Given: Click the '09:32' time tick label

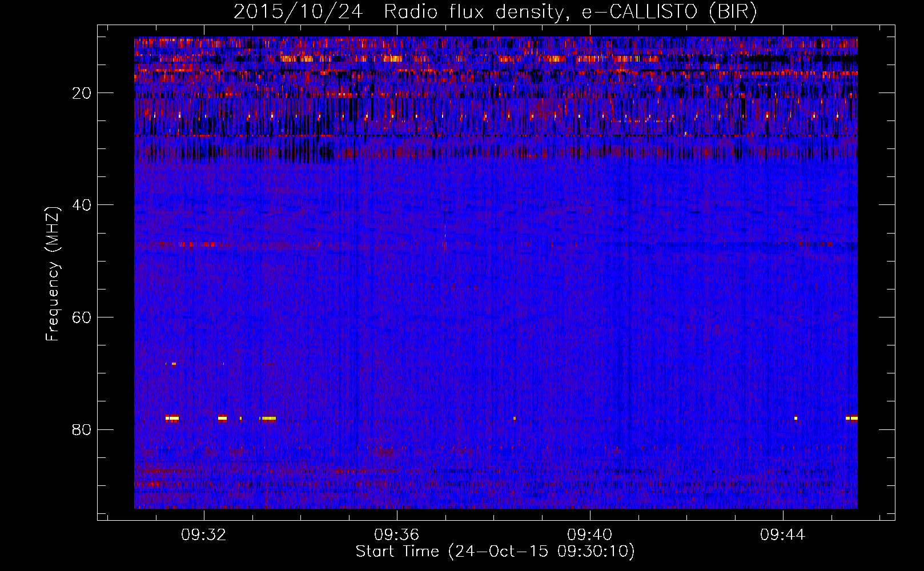Looking at the screenshot, I should pos(204,535).
